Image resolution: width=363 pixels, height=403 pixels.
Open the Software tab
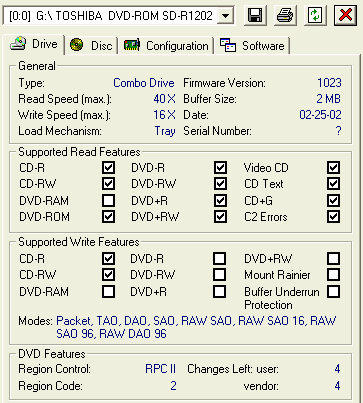[x=252, y=46]
